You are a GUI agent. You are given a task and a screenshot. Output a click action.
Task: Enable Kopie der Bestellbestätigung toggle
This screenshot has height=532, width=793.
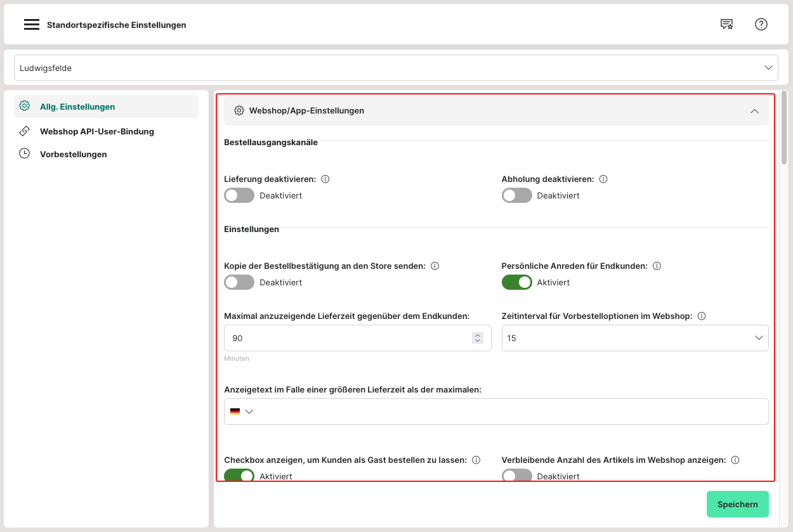(x=239, y=282)
